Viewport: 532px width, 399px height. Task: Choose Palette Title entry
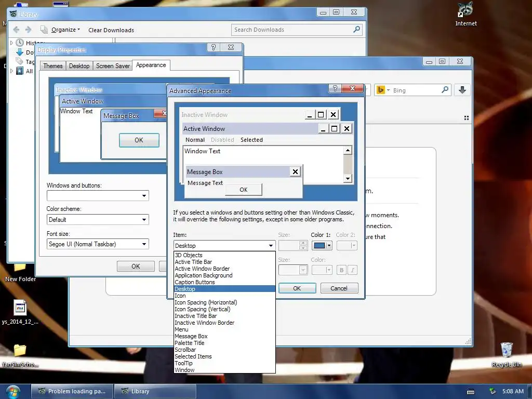pyautogui.click(x=224, y=343)
